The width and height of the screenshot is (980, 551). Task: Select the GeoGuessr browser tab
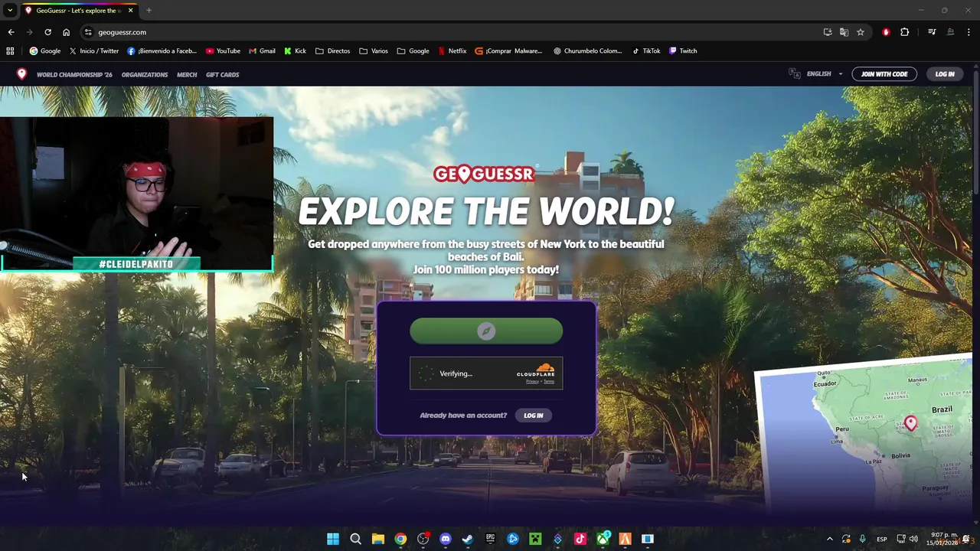[79, 11]
